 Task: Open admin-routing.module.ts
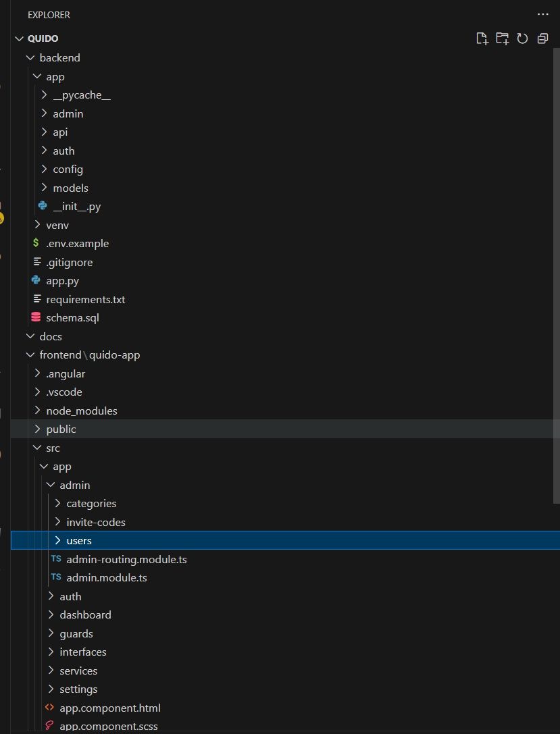tap(126, 559)
